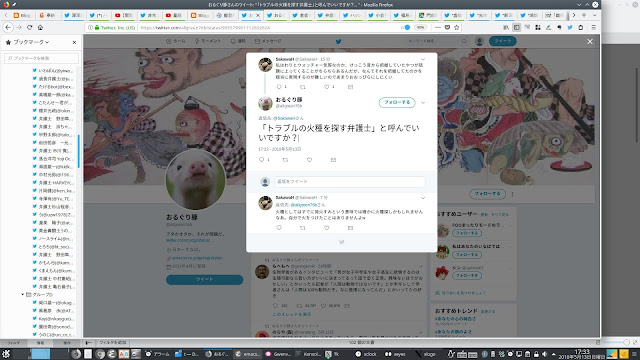Click profile ツイート button below bio

tap(204, 279)
